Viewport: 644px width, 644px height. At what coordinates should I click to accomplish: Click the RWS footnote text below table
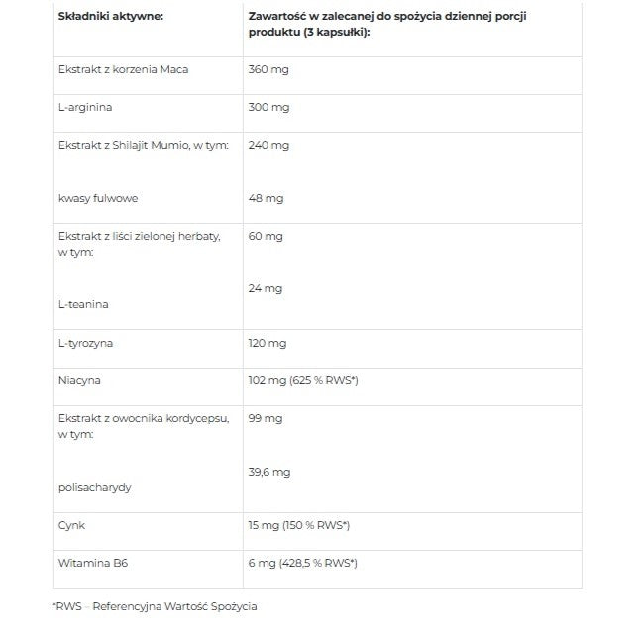[154, 606]
